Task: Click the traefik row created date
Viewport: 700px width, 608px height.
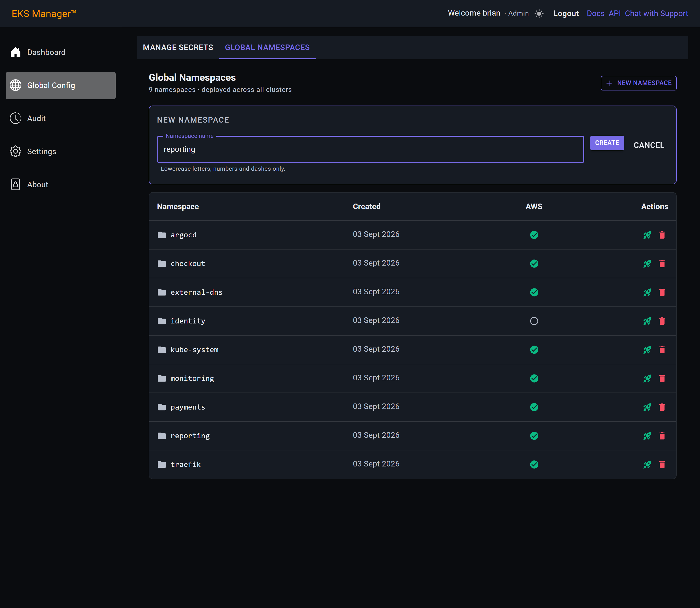Action: pos(376,464)
